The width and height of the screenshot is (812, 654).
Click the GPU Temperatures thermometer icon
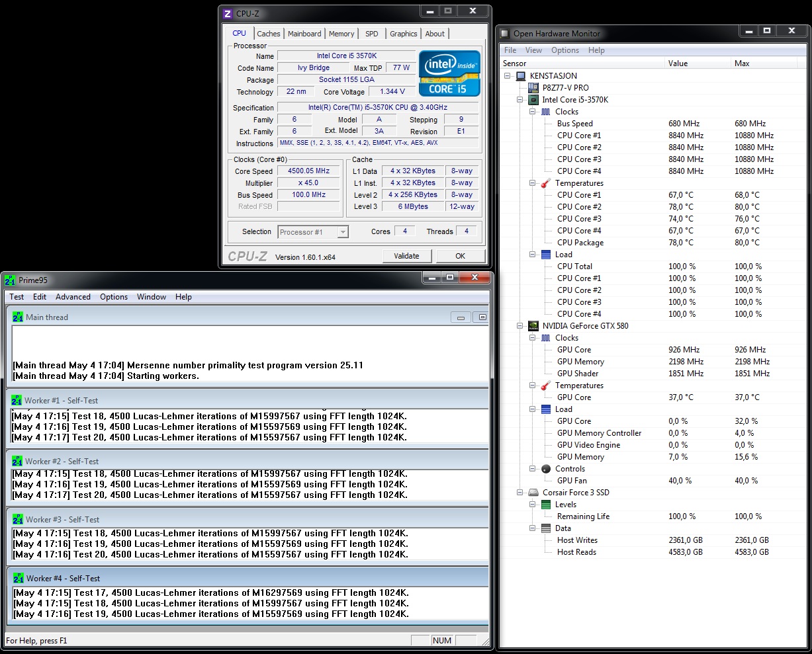coord(546,386)
